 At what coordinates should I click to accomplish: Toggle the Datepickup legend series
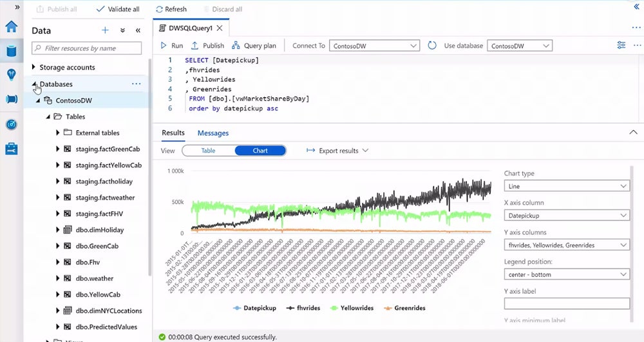(254, 308)
